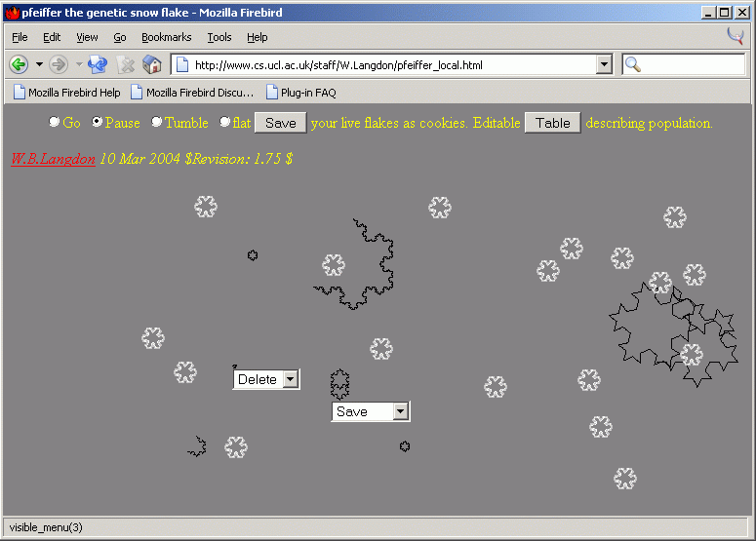Viewport: 756px width, 541px height.
Task: Click the Stop loading icon
Action: coord(126,64)
